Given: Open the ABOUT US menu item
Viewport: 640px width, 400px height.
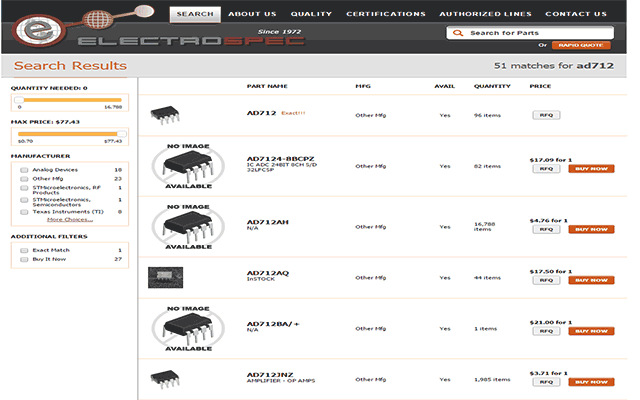Looking at the screenshot, I should 252,14.
